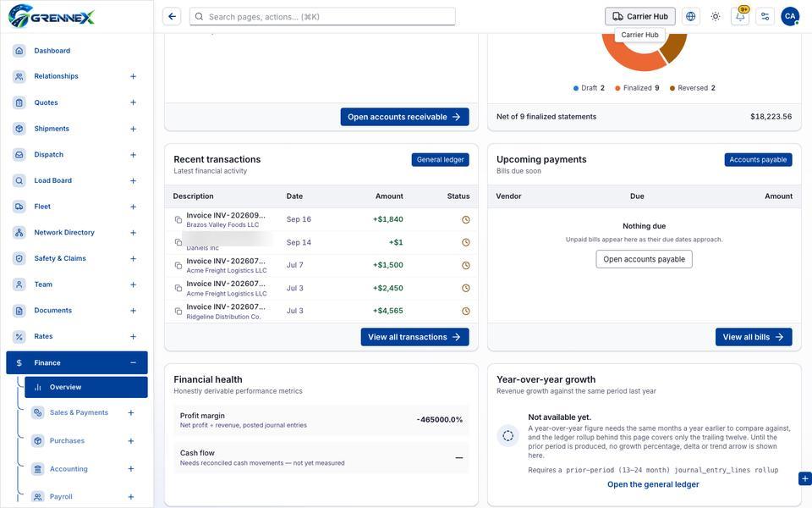The image size is (812, 508).
Task: Expand the Accounting submenu
Action: (131, 468)
